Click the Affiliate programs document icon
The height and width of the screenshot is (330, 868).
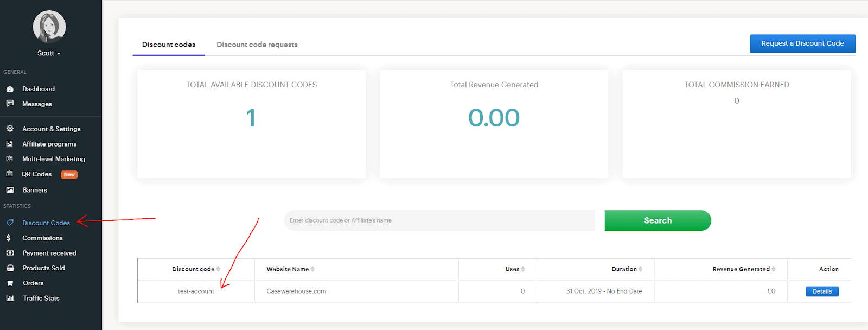click(x=10, y=144)
